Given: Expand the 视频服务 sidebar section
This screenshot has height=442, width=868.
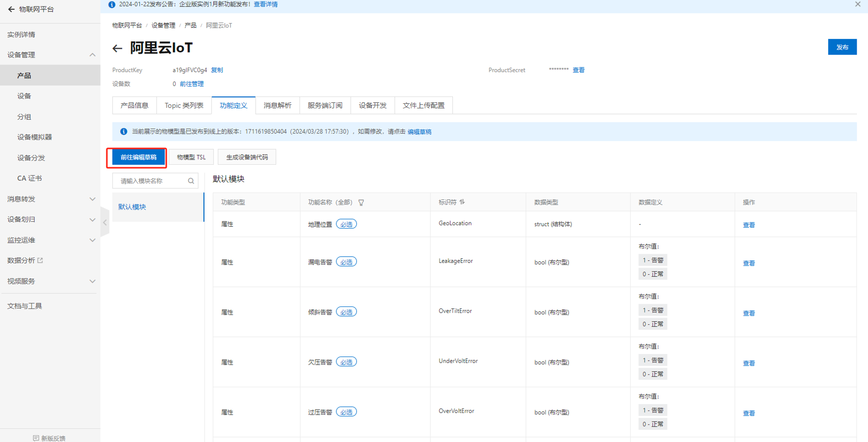Looking at the screenshot, I should (93, 281).
